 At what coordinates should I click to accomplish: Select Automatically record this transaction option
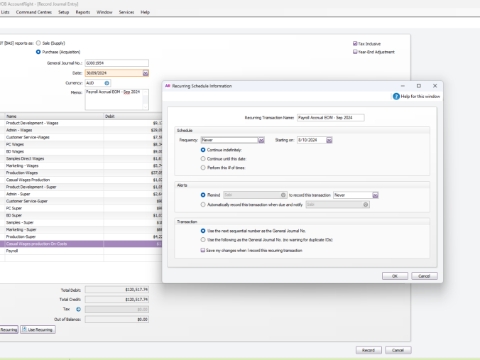point(203,205)
